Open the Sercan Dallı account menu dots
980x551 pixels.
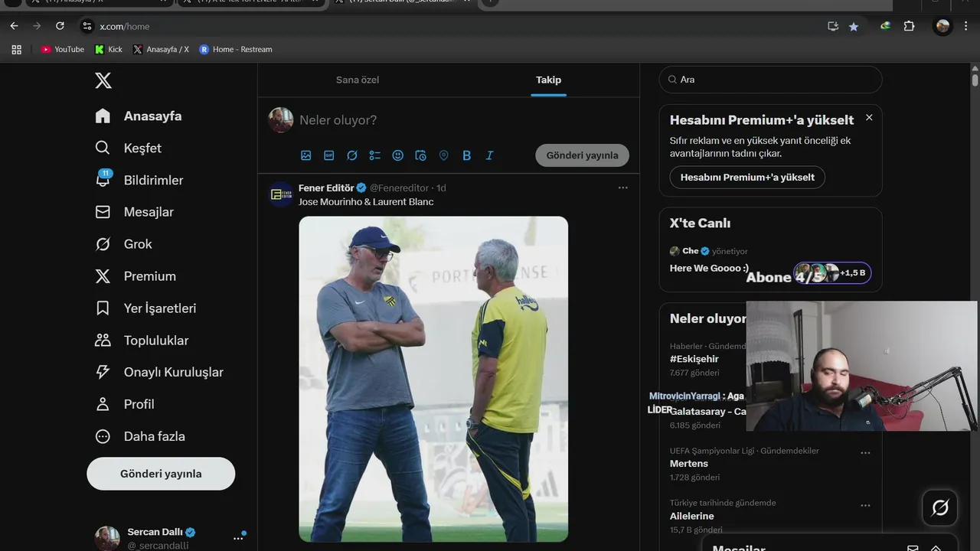238,539
